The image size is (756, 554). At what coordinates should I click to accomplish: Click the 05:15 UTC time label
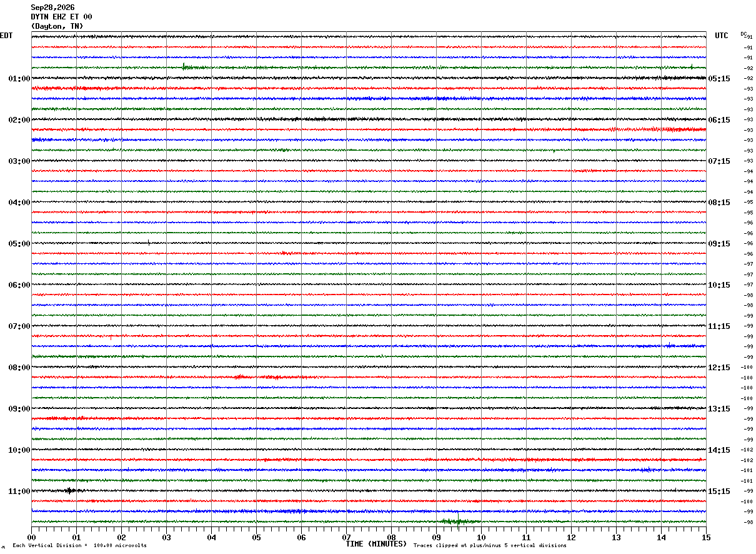point(719,79)
